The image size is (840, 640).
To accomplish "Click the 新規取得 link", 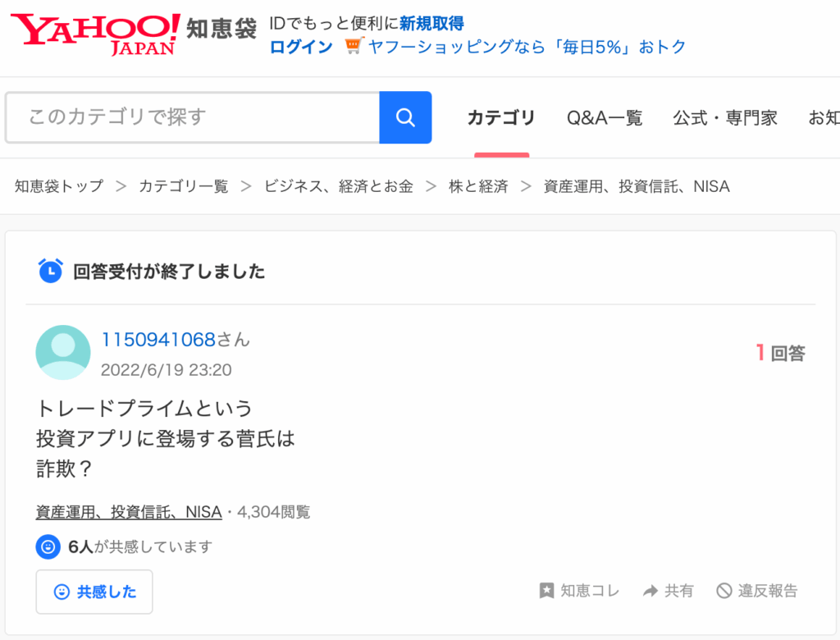I will click(x=431, y=24).
